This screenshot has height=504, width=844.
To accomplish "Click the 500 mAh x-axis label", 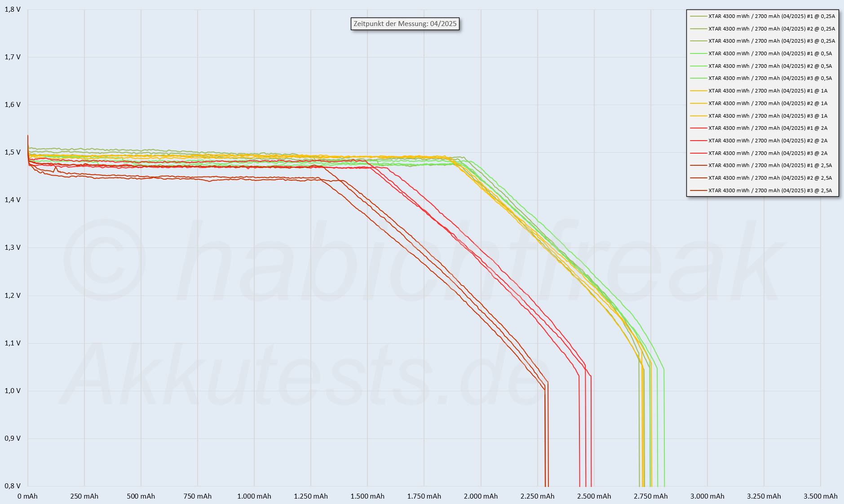I will tap(141, 496).
